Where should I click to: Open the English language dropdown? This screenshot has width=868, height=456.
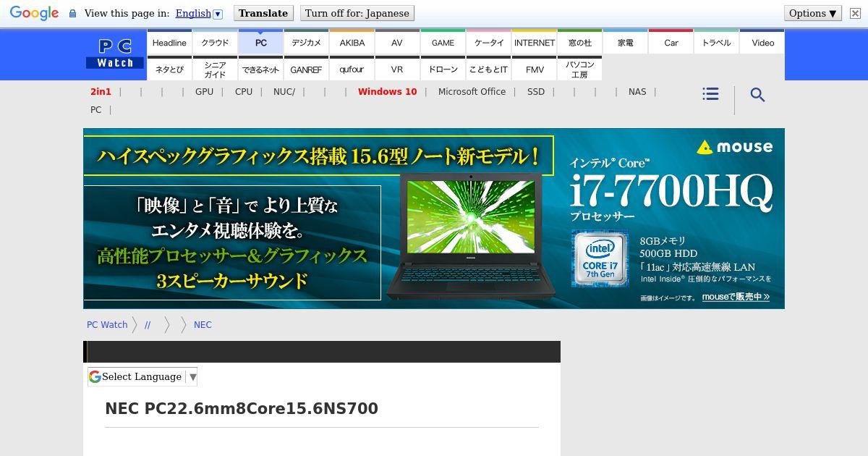199,13
